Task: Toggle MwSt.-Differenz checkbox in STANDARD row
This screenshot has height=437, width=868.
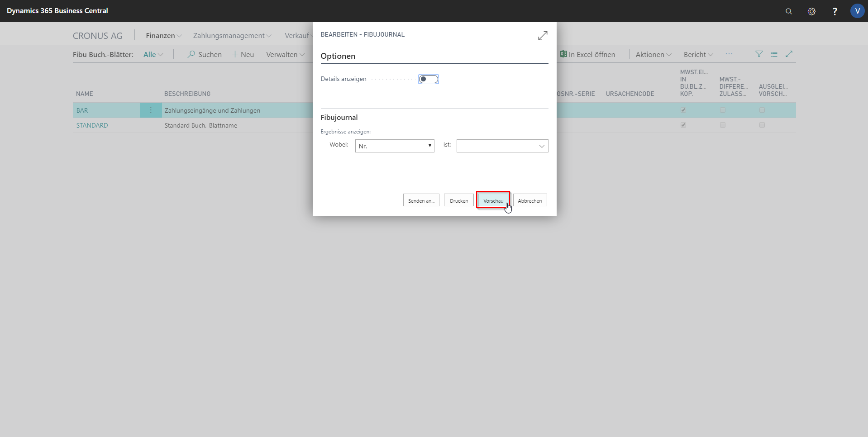Action: point(723,125)
